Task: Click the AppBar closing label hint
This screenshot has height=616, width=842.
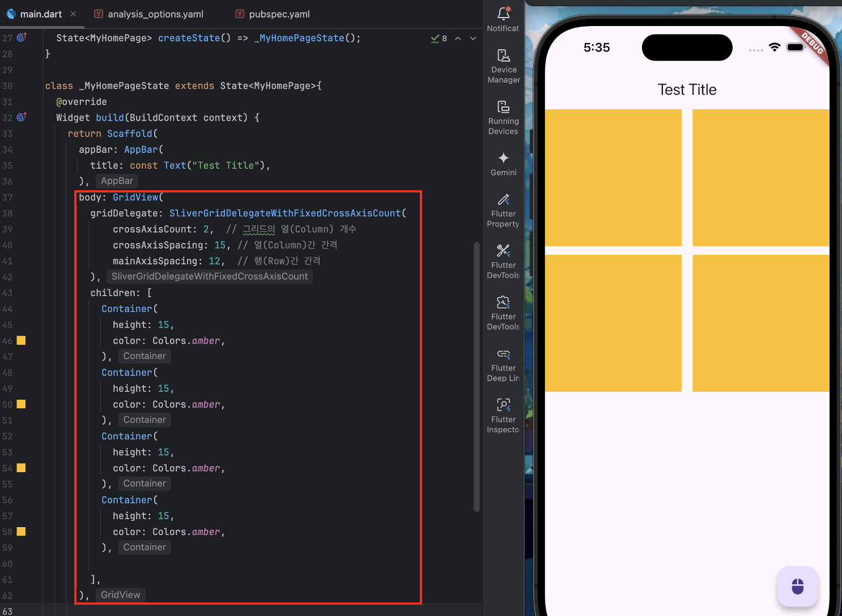Action: point(117,181)
